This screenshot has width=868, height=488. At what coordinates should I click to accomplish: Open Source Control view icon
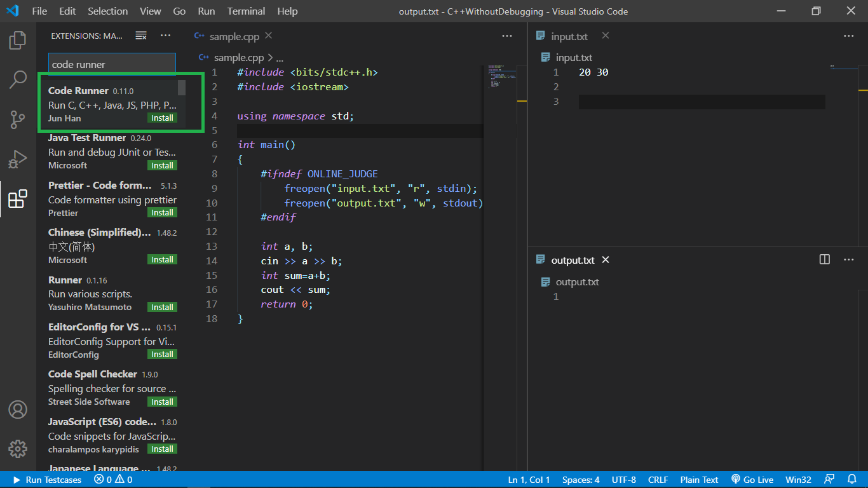[x=18, y=119]
